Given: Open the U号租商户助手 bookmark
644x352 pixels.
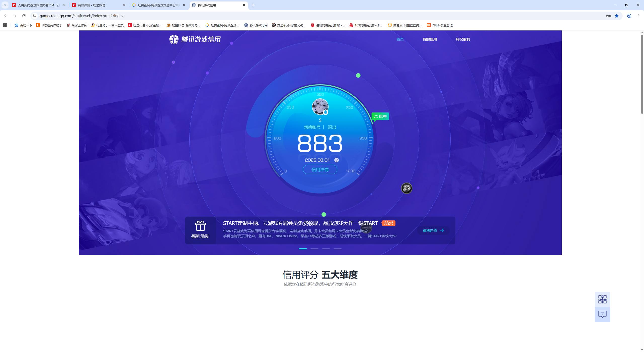Looking at the screenshot, I should pyautogui.click(x=49, y=25).
